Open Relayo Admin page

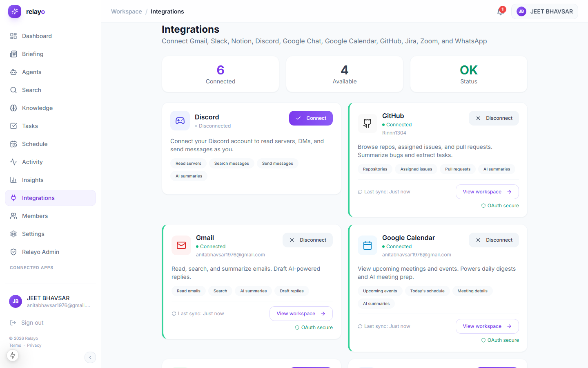(x=51, y=252)
